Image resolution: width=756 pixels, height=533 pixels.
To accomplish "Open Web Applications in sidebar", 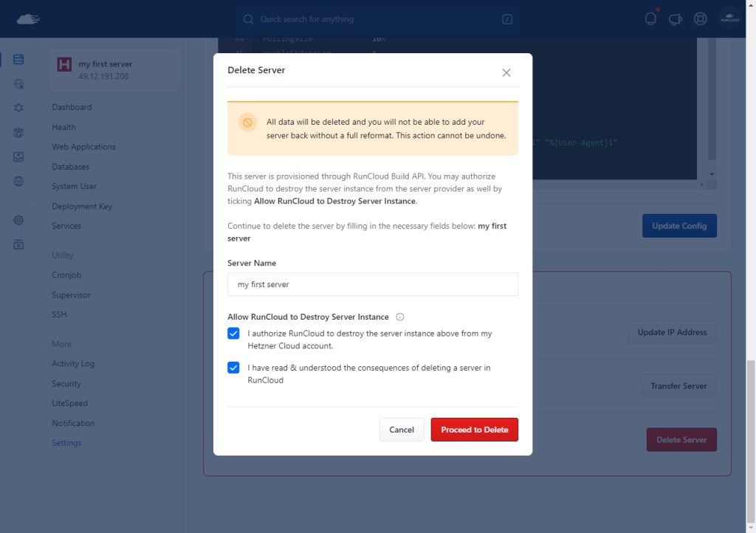I will click(x=83, y=147).
